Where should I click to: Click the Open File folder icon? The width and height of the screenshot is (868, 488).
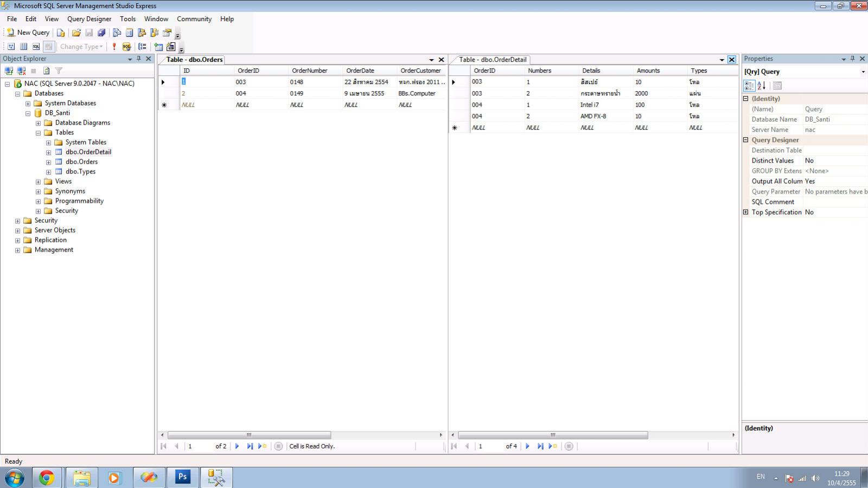point(76,33)
